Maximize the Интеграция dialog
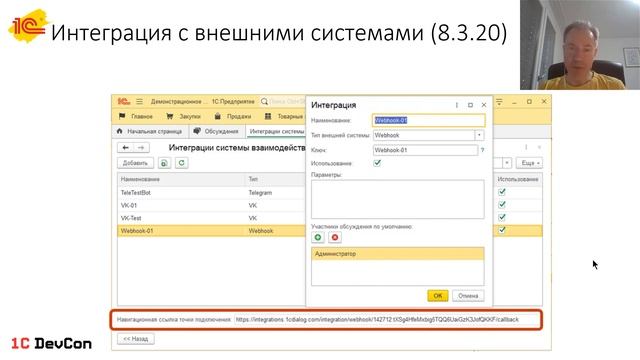This screenshot has height=360, width=640. [470, 105]
